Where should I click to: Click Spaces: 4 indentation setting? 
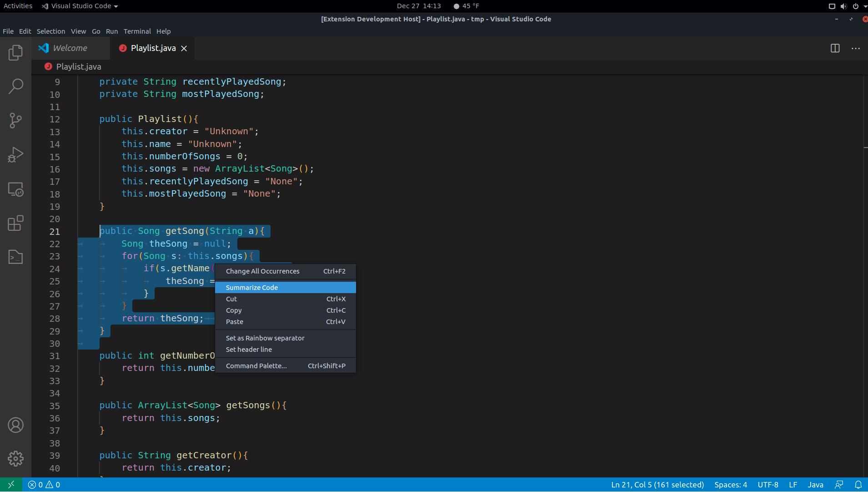[730, 485]
